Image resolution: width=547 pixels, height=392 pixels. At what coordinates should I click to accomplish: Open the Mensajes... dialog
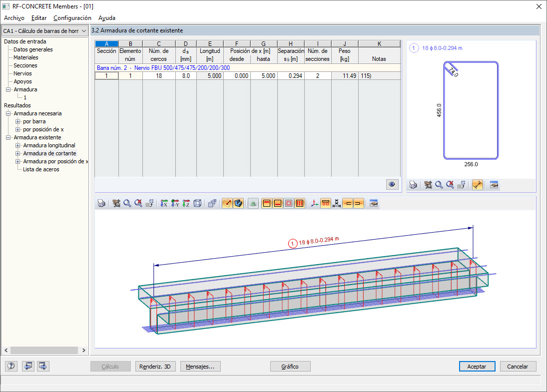pos(200,367)
